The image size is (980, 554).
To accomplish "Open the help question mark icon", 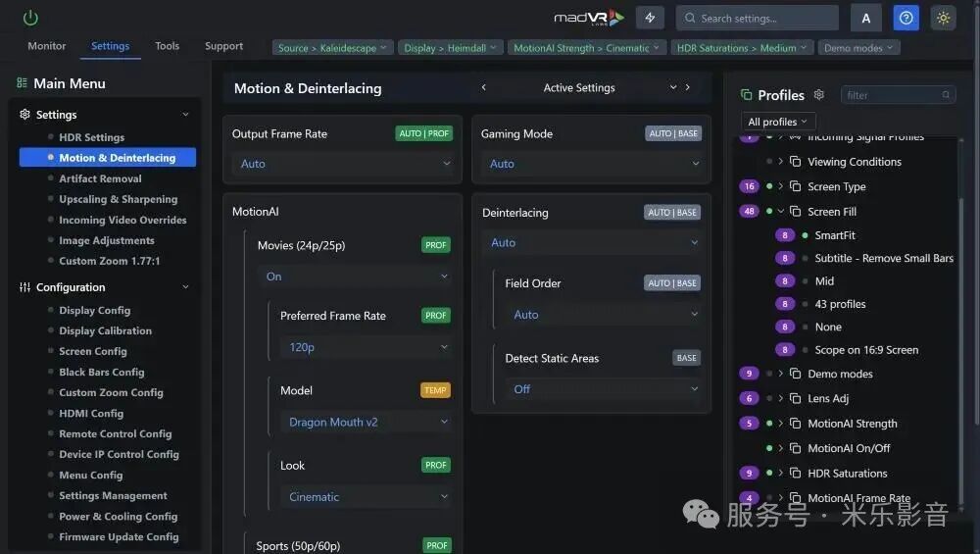I will [906, 18].
